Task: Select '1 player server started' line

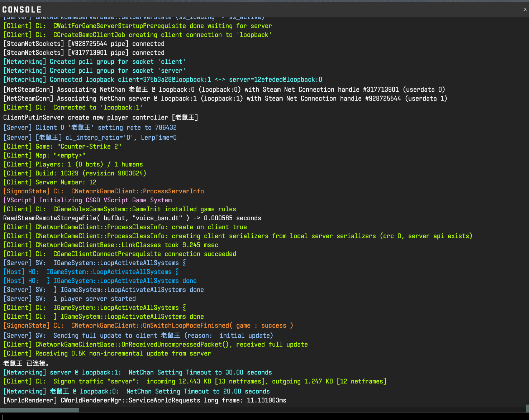Action: [70, 299]
